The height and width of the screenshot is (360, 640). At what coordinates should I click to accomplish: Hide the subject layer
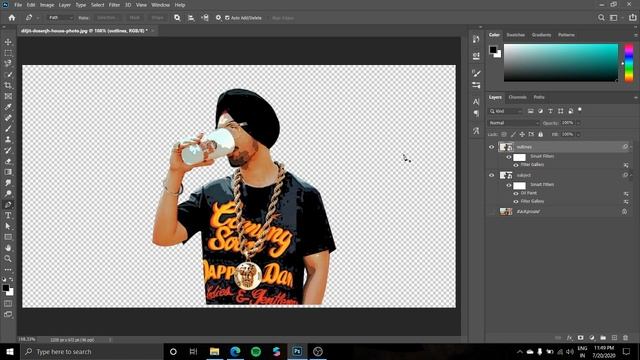tap(491, 175)
